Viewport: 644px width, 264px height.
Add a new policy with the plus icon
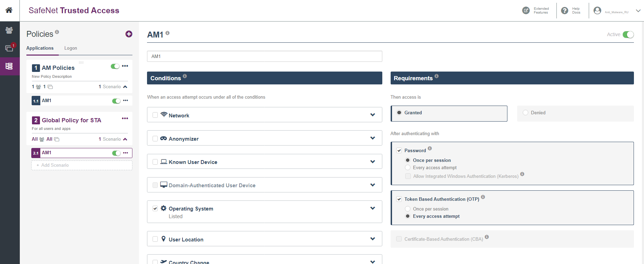coord(129,34)
